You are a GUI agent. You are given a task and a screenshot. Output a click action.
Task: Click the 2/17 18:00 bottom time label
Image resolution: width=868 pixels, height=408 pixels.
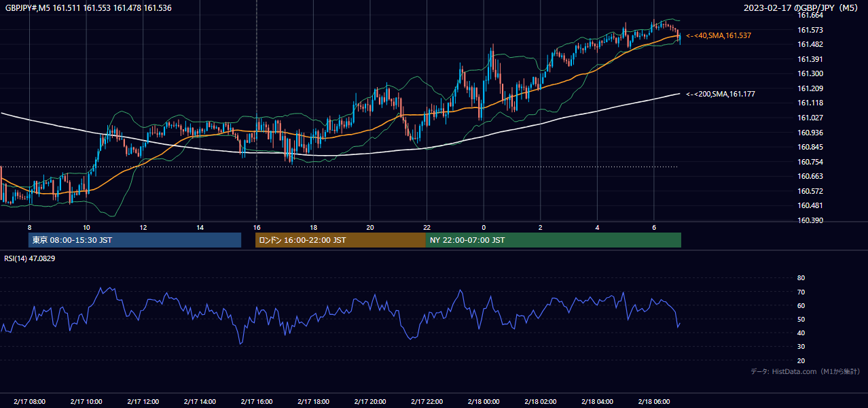tap(313, 402)
